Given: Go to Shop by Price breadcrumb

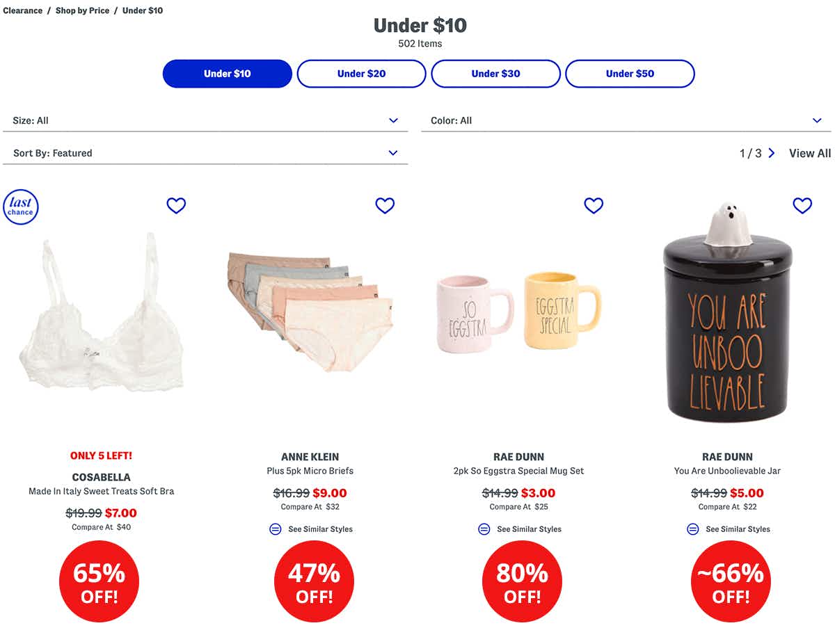Looking at the screenshot, I should 82,10.
